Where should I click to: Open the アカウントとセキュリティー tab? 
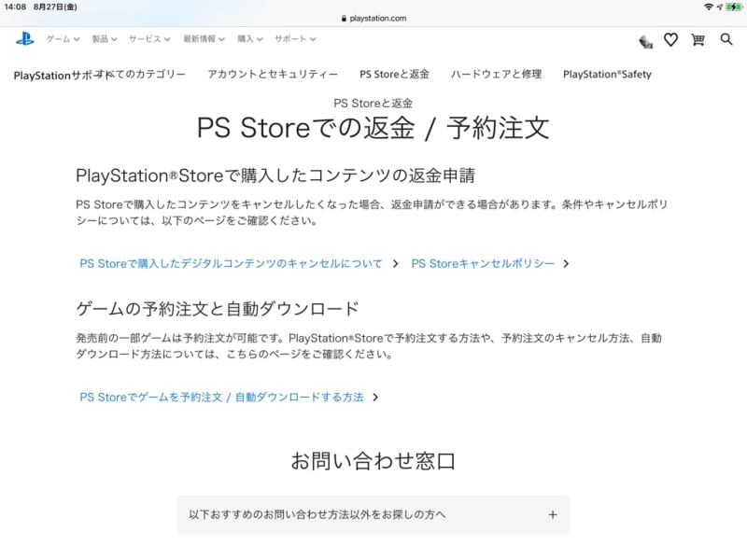click(x=273, y=74)
